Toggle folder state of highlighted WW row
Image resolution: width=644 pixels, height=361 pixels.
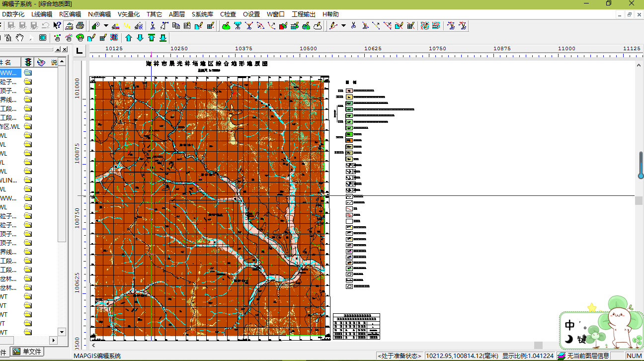tap(28, 73)
